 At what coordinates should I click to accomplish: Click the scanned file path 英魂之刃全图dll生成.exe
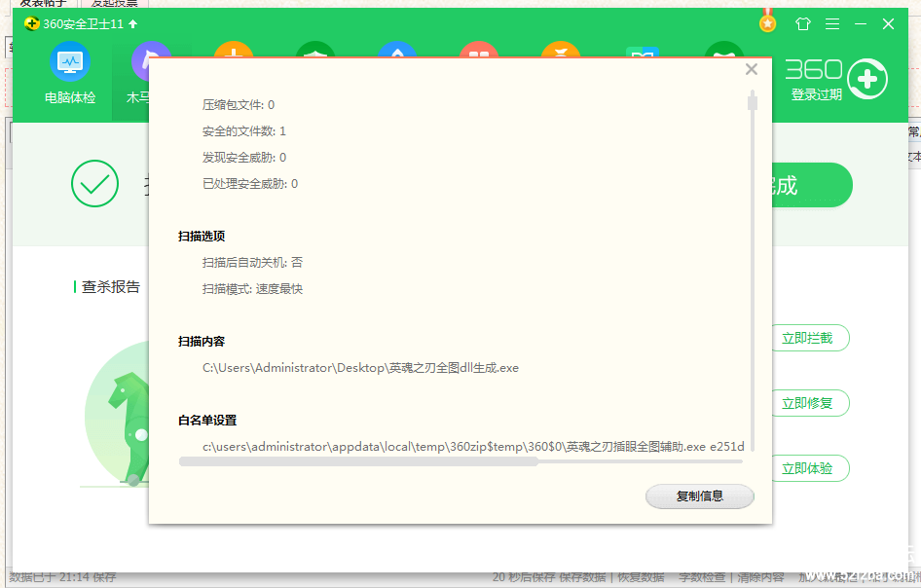coord(360,368)
